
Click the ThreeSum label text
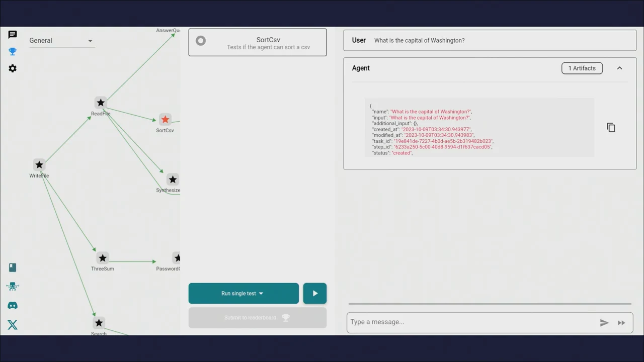coord(103,268)
